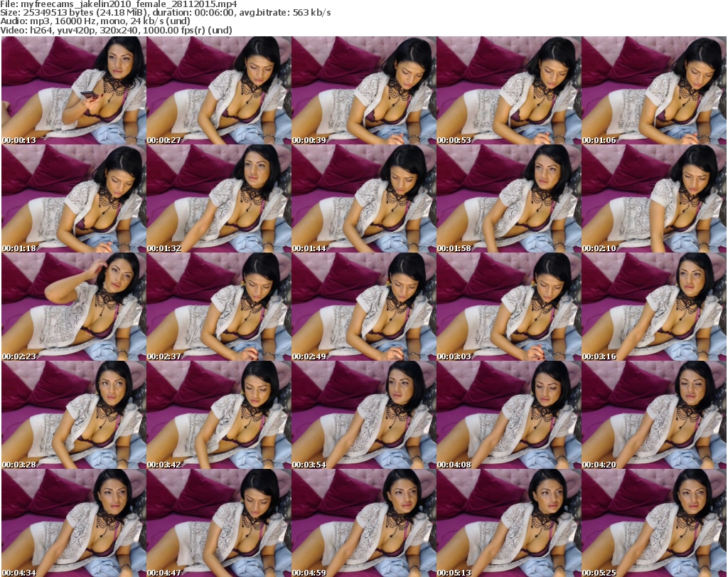Pick the frame stamped 00:03:16
The height and width of the screenshot is (577, 728).
[x=654, y=307]
